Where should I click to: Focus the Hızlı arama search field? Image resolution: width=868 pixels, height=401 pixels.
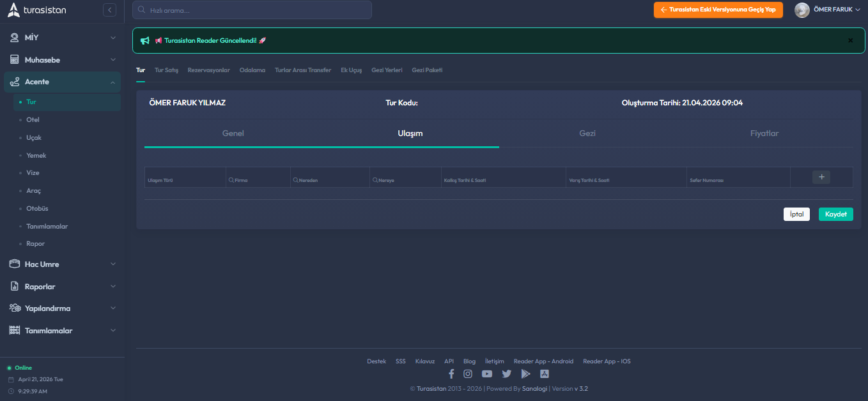pos(252,10)
